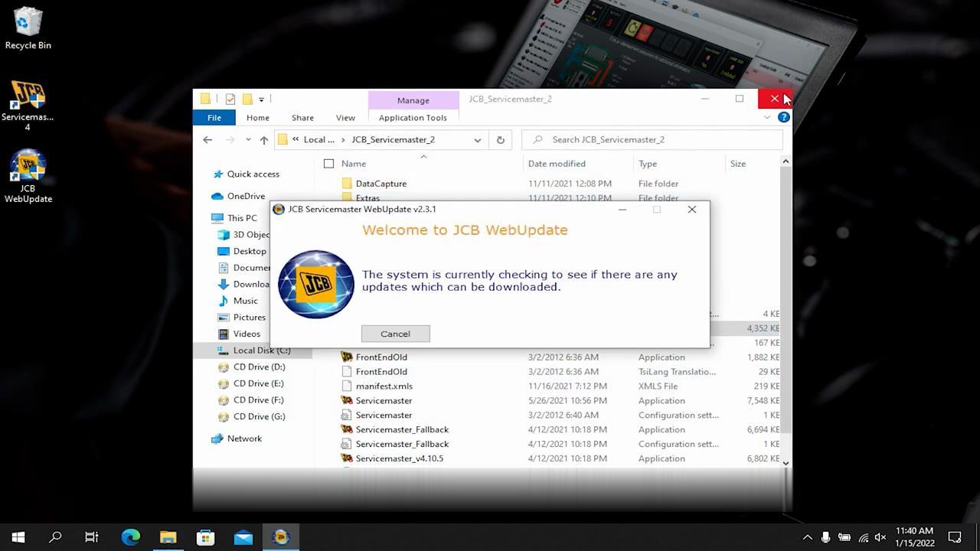
Task: Toggle the select-all checkbox in file list header
Action: click(x=328, y=164)
